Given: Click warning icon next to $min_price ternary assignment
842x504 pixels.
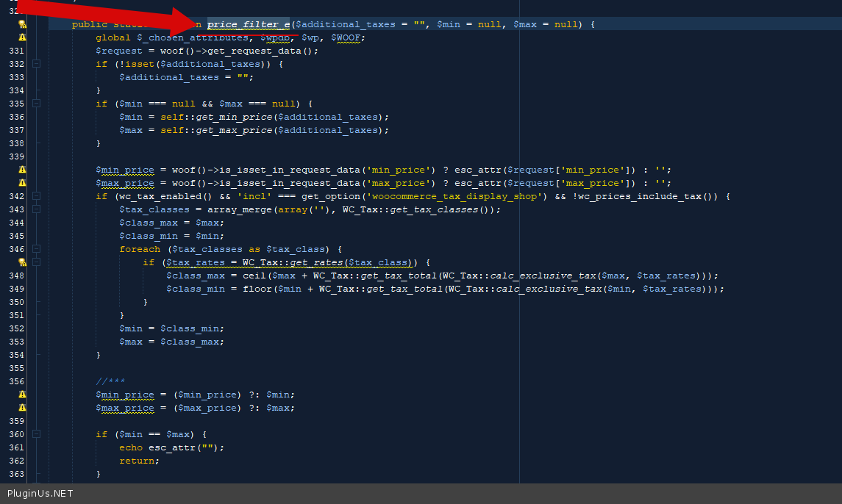Looking at the screenshot, I should point(22,395).
